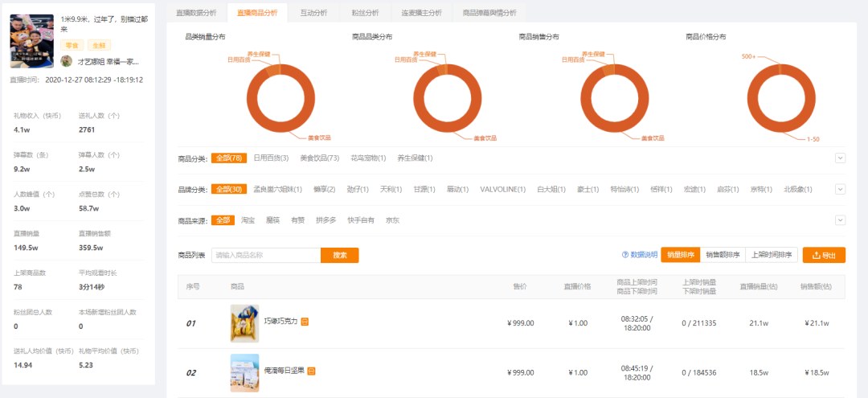Filter by 美食饮品(73) category
The image size is (868, 398).
[319, 158]
